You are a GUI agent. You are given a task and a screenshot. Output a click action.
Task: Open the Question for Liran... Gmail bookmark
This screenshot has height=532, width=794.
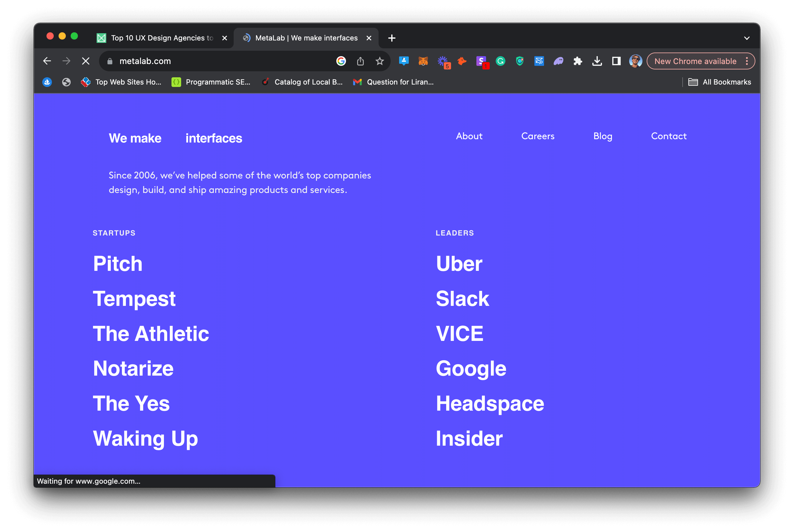tap(393, 82)
